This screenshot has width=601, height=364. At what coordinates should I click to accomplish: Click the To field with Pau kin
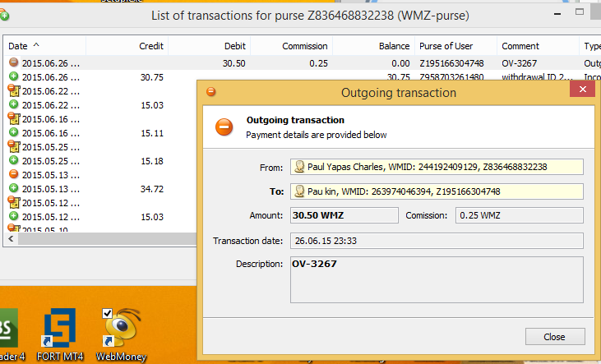coord(437,191)
